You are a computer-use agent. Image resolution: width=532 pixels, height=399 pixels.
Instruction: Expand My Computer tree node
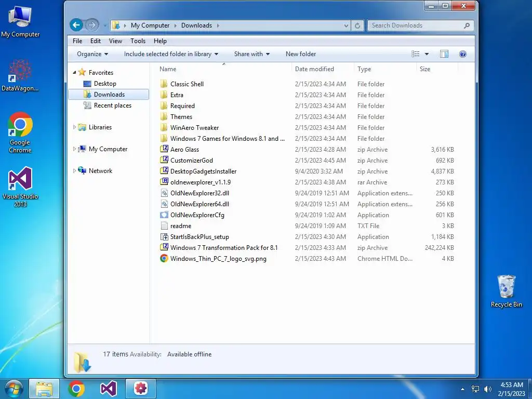click(x=74, y=149)
